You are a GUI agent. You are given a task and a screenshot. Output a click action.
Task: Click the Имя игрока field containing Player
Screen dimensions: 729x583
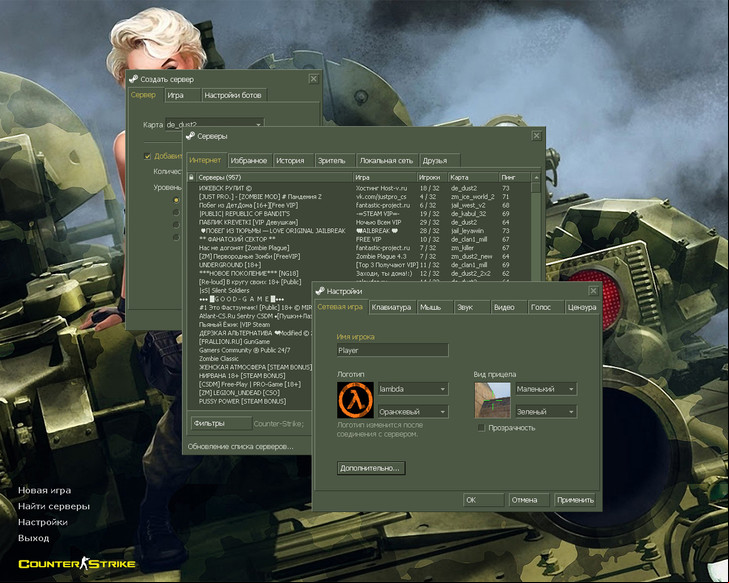[392, 350]
